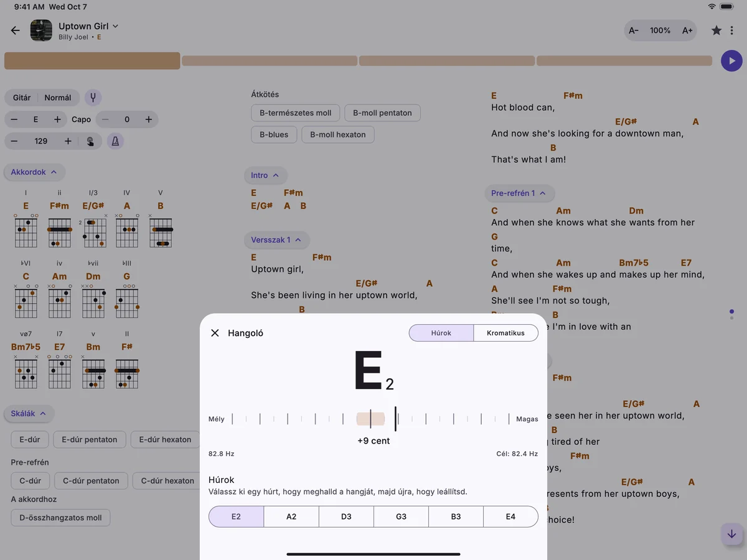This screenshot has height=560, width=747.
Task: Collapse the Versszak 1 section
Action: (277, 240)
